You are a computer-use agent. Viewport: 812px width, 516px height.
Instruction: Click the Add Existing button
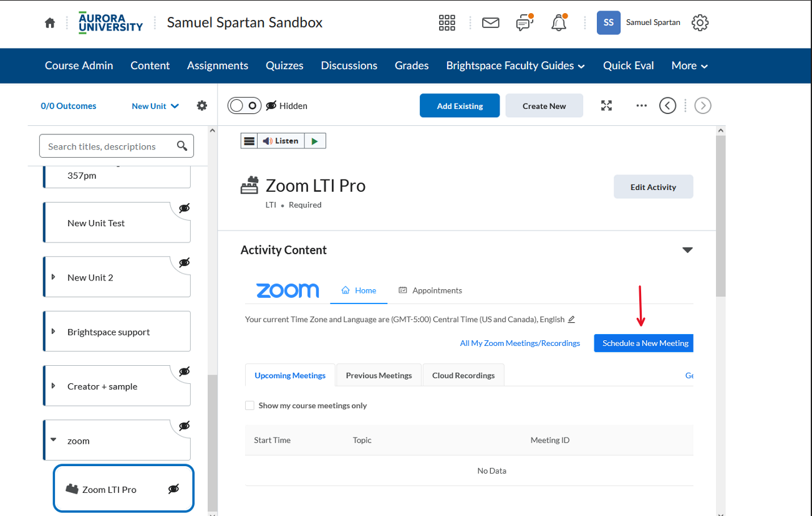pos(460,106)
